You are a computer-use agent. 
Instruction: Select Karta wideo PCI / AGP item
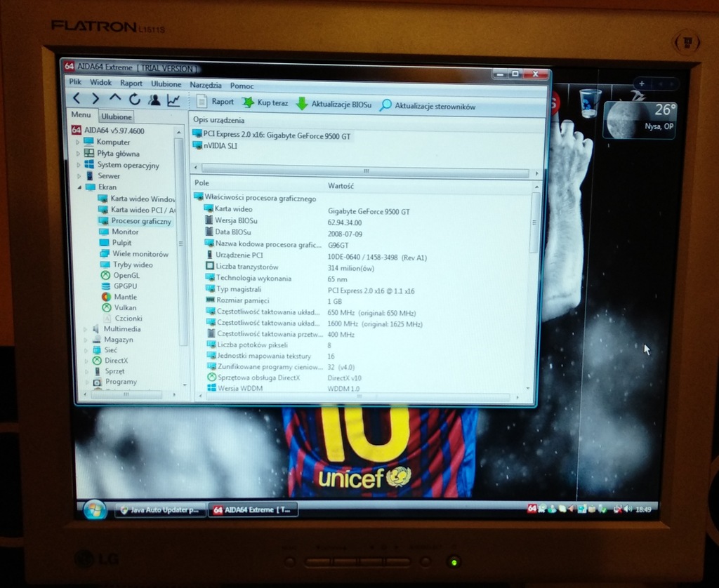137,209
